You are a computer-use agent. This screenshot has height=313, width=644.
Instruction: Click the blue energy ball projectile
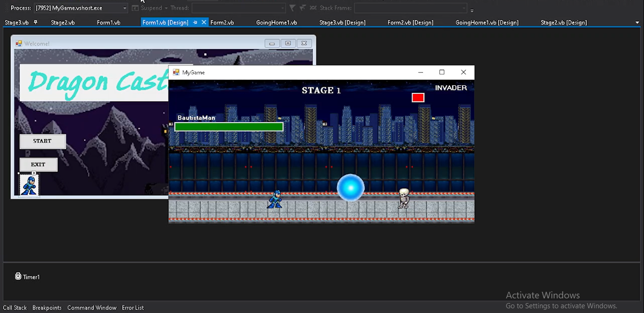pos(351,188)
